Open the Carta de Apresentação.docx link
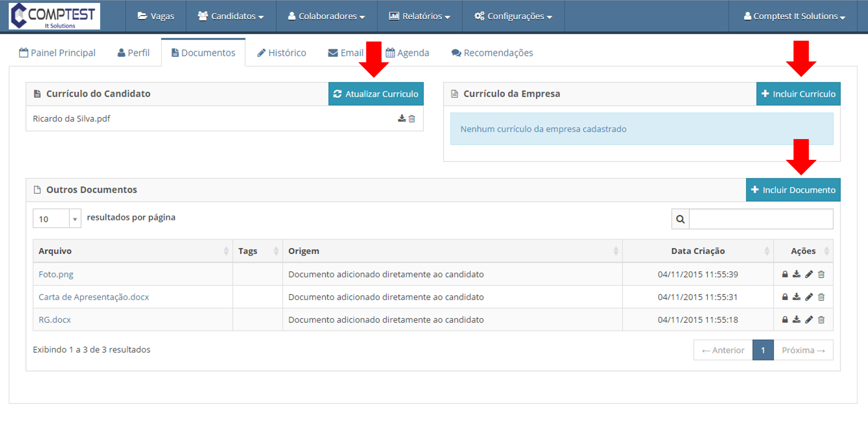 94,297
